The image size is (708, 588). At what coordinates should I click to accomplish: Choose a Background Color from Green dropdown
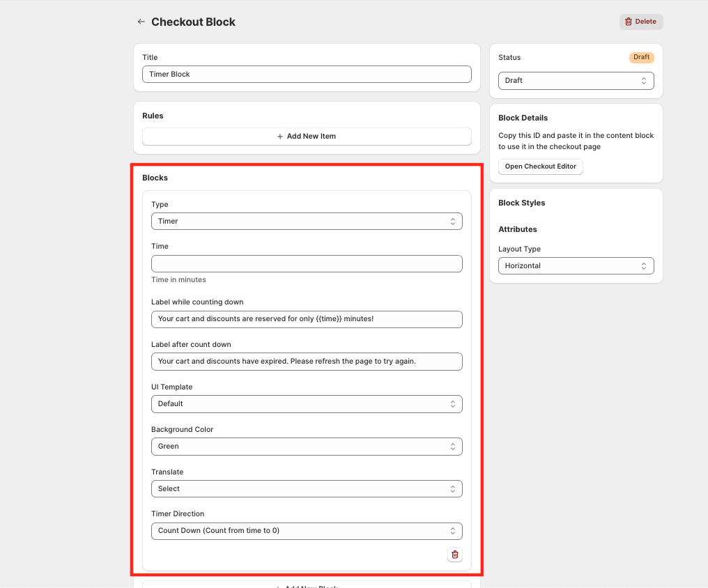(x=307, y=447)
